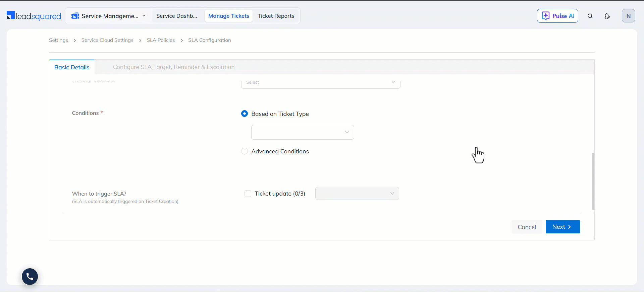Switch to the Manage Tickets tab

point(229,16)
